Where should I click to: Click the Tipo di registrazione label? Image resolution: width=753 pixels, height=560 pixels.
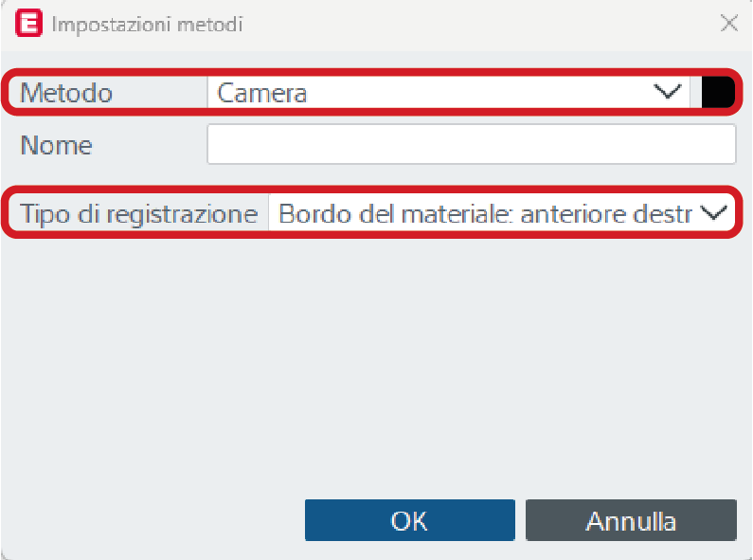tap(139, 214)
